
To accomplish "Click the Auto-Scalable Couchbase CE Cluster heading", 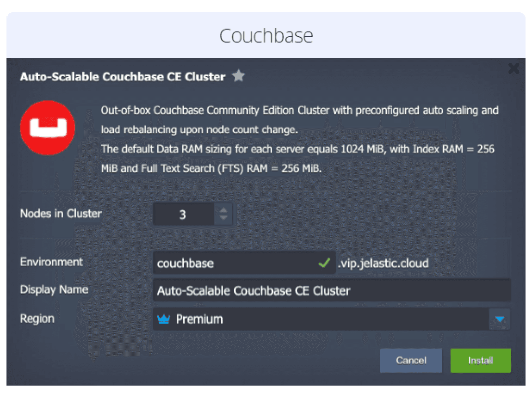I will [x=123, y=77].
